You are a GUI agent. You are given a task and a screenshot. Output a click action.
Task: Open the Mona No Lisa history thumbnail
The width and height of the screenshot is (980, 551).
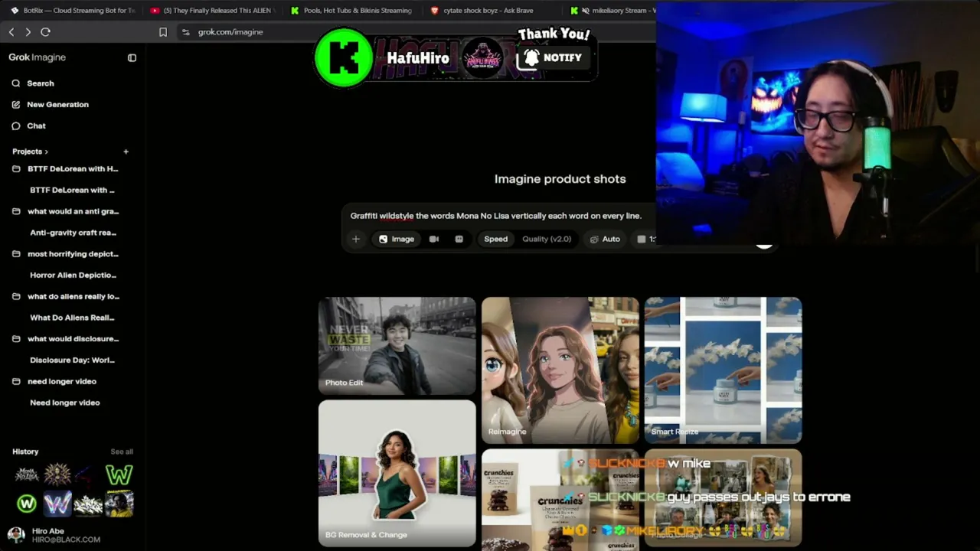pos(27,475)
